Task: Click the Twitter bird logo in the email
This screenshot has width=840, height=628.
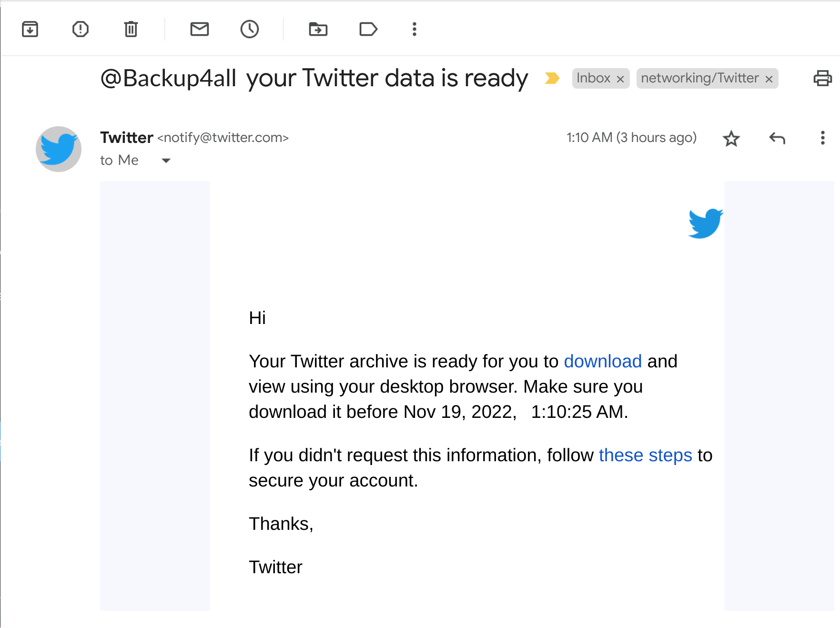Action: tap(706, 224)
